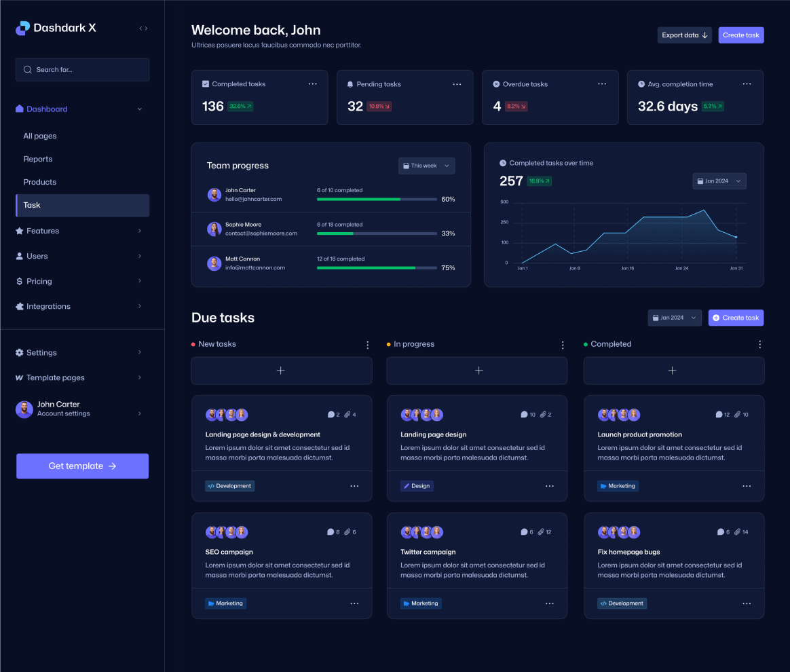Click the Get template button
This screenshot has width=790, height=672.
[82, 466]
